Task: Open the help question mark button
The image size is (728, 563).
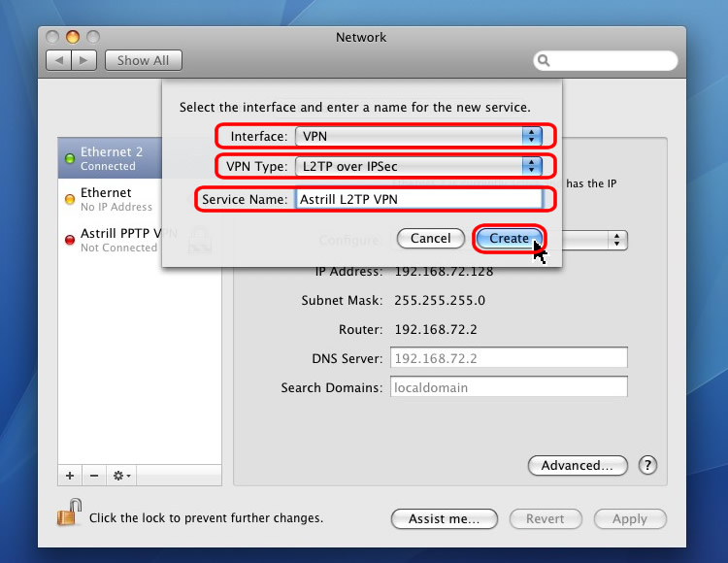Action: (x=647, y=465)
